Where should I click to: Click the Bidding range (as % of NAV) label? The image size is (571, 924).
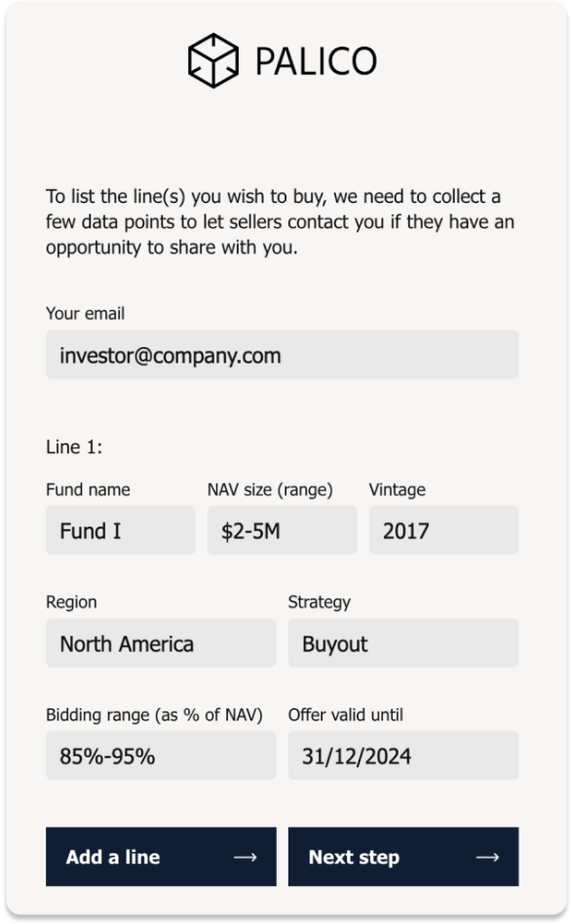click(x=154, y=714)
